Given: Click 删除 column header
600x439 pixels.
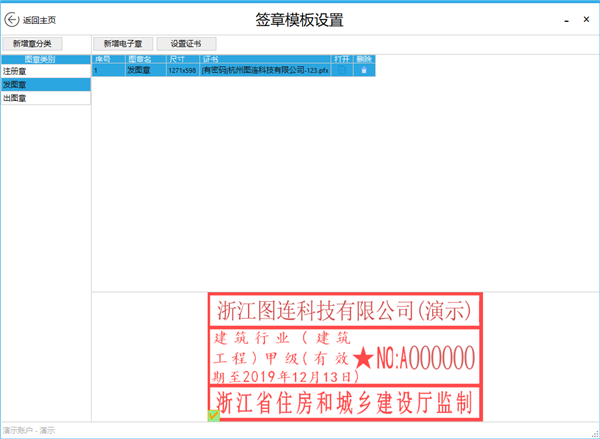Looking at the screenshot, I should click(364, 59).
